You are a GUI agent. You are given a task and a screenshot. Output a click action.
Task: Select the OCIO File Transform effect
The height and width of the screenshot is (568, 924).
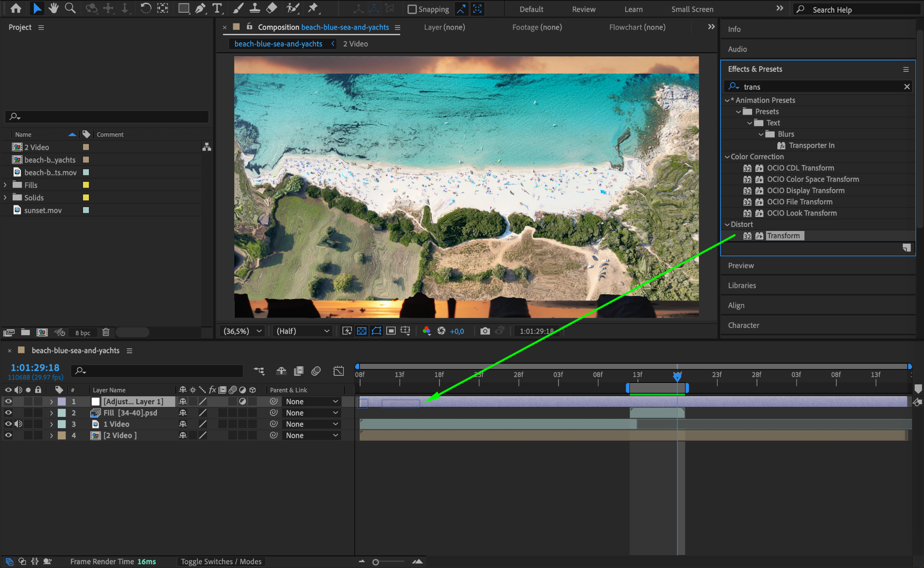click(799, 202)
